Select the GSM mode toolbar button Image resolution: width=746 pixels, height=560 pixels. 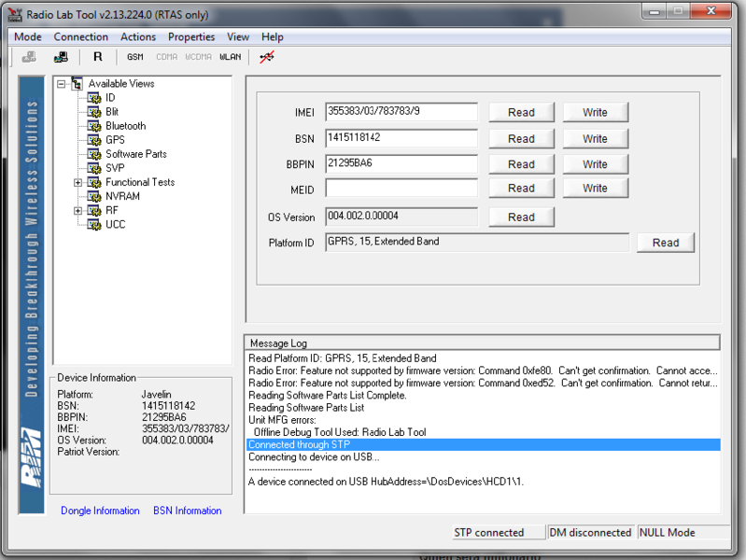[135, 57]
